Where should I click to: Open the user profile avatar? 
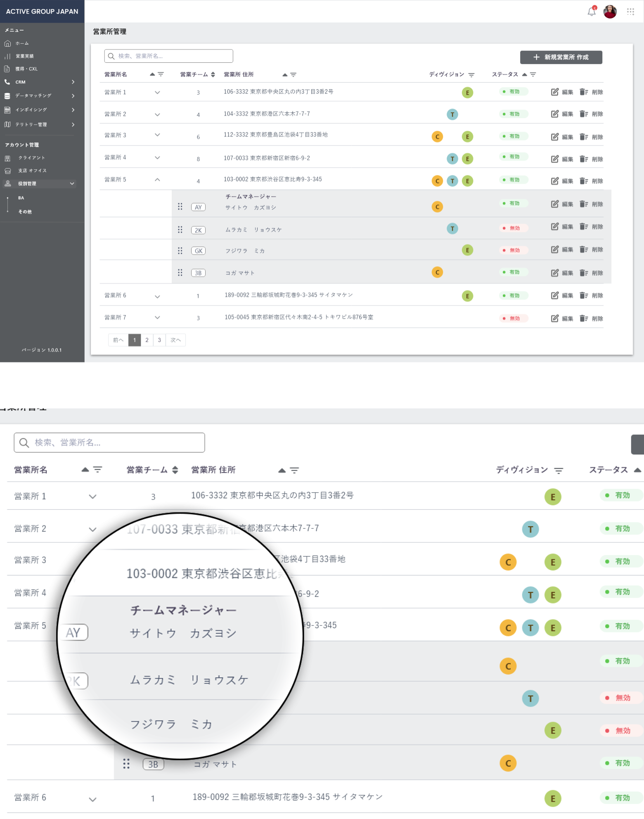(x=610, y=12)
